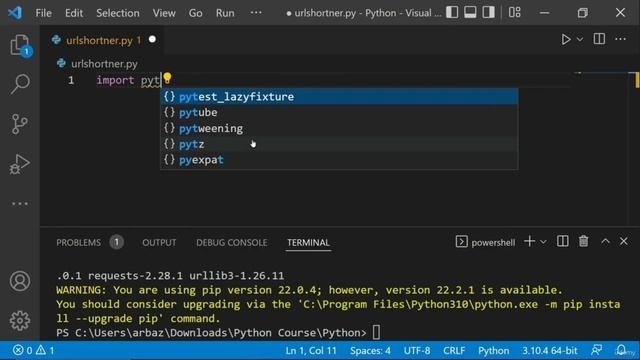640x360 pixels.
Task: Select interpreter 3.10.4 64-bit
Action: point(550,351)
